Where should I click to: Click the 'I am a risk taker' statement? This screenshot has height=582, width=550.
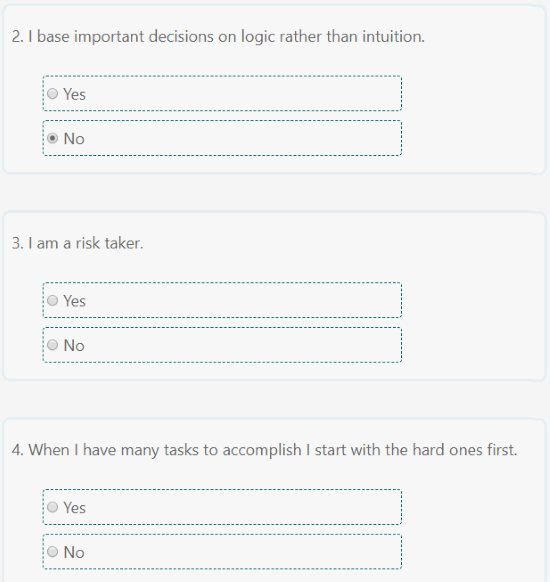[78, 243]
